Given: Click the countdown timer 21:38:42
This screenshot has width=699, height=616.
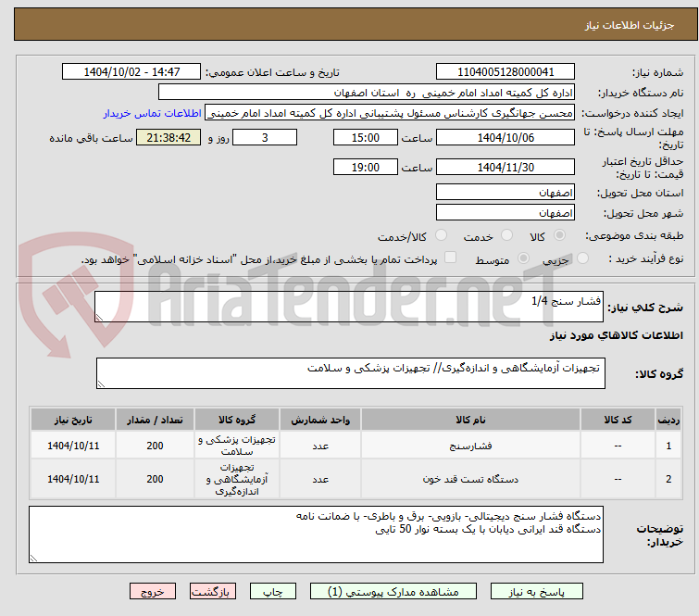Looking at the screenshot, I should click(x=169, y=137).
